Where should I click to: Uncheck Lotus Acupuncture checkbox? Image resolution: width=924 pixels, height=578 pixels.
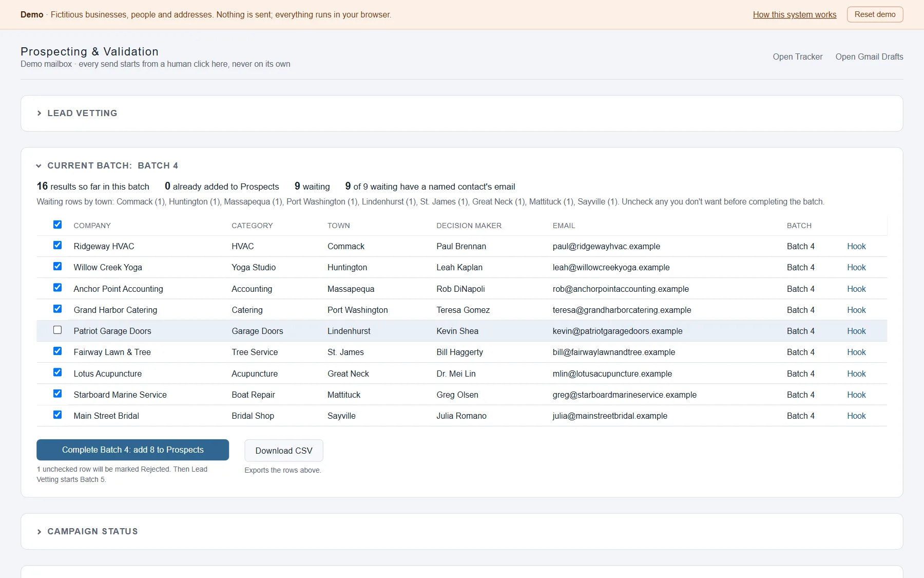[x=57, y=372]
